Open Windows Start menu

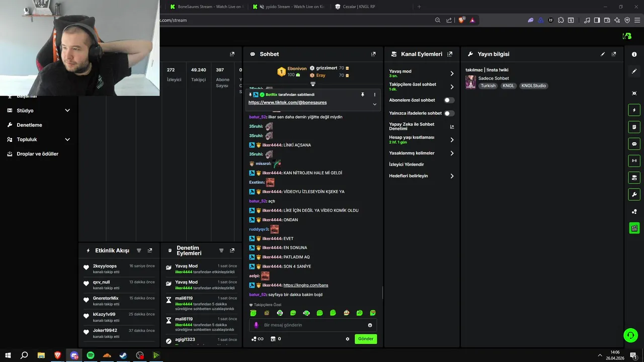tap(8, 355)
